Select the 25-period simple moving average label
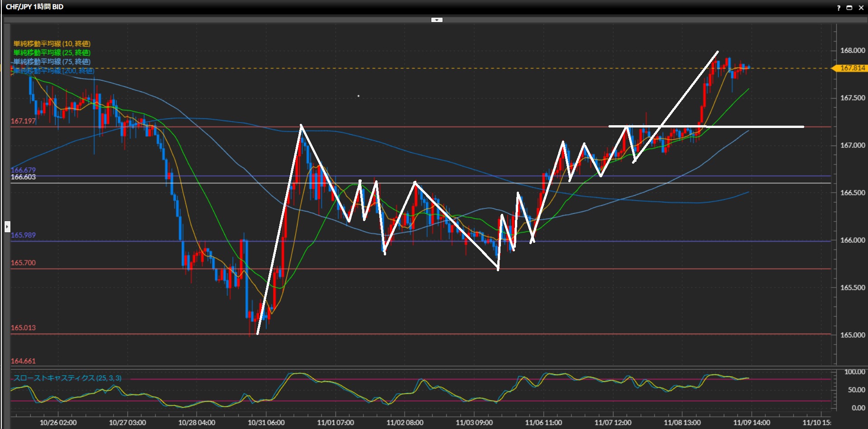 (52, 53)
